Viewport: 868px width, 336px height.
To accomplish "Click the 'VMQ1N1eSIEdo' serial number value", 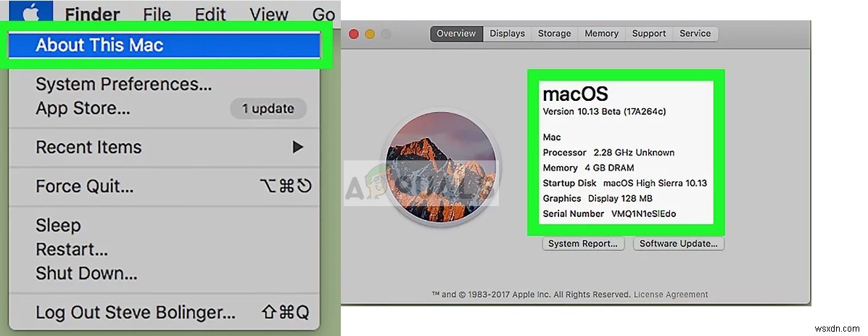I will click(x=644, y=213).
